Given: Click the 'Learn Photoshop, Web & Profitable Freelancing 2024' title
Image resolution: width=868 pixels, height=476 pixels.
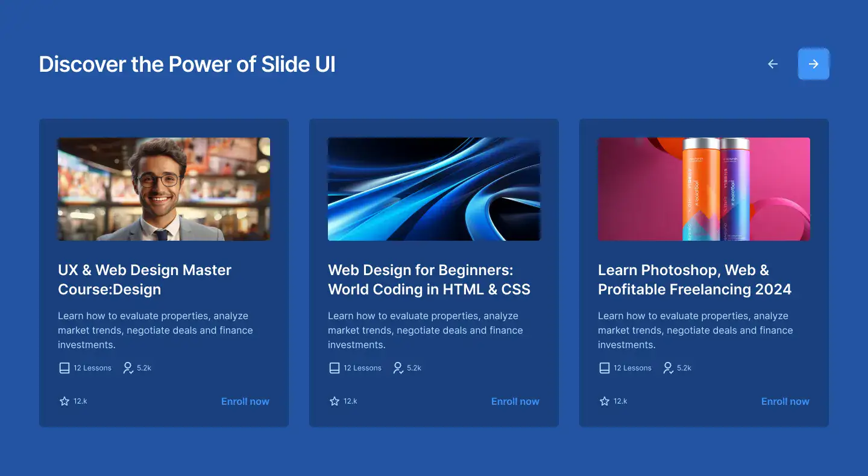Looking at the screenshot, I should tap(694, 279).
